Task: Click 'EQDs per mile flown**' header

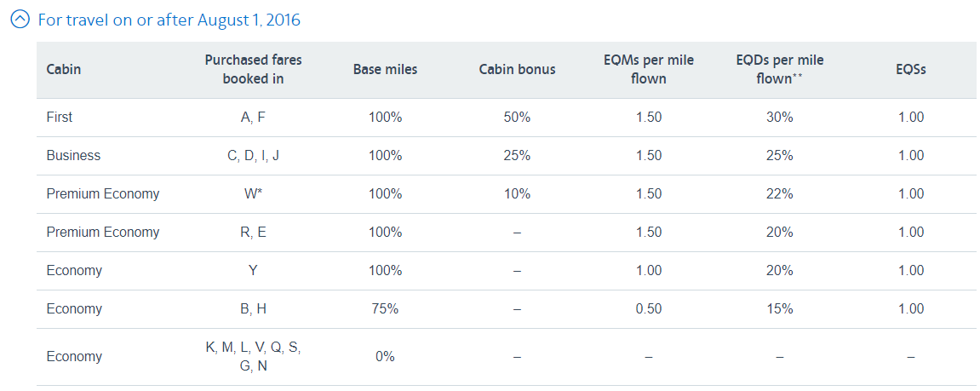Action: coord(779,70)
